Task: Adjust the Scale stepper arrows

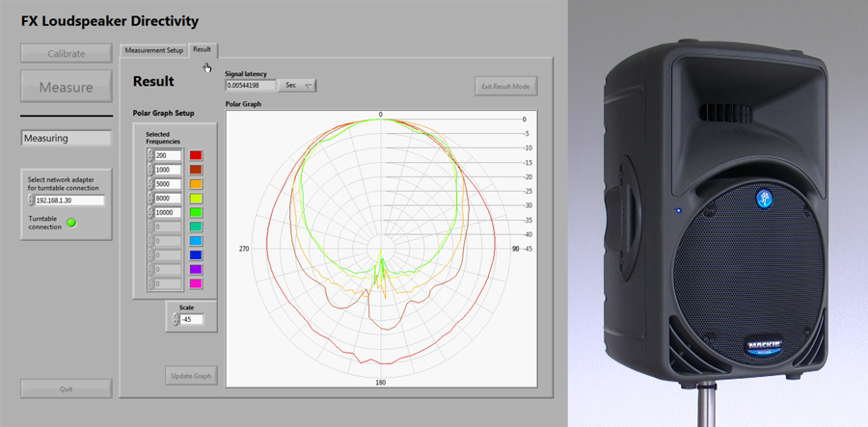Action: pyautogui.click(x=175, y=319)
